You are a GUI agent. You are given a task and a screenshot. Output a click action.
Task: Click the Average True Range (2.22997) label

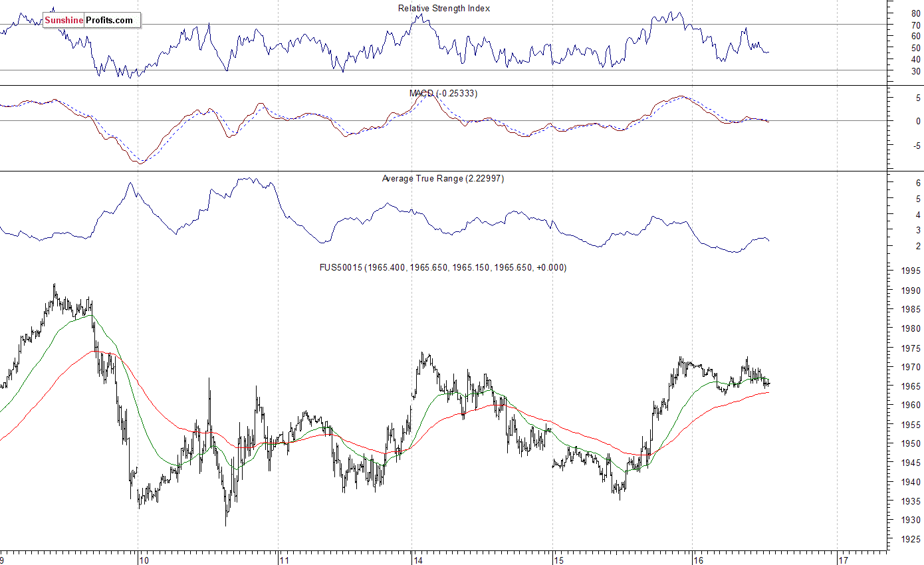coord(443,178)
